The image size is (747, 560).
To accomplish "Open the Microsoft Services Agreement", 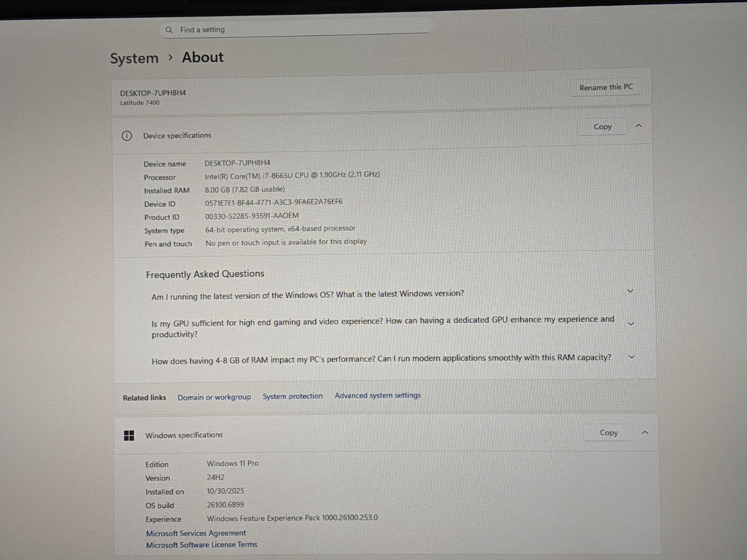I will 196,533.
